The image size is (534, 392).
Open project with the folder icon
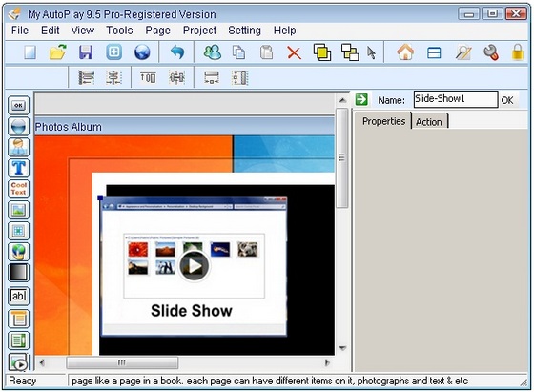pyautogui.click(x=58, y=52)
